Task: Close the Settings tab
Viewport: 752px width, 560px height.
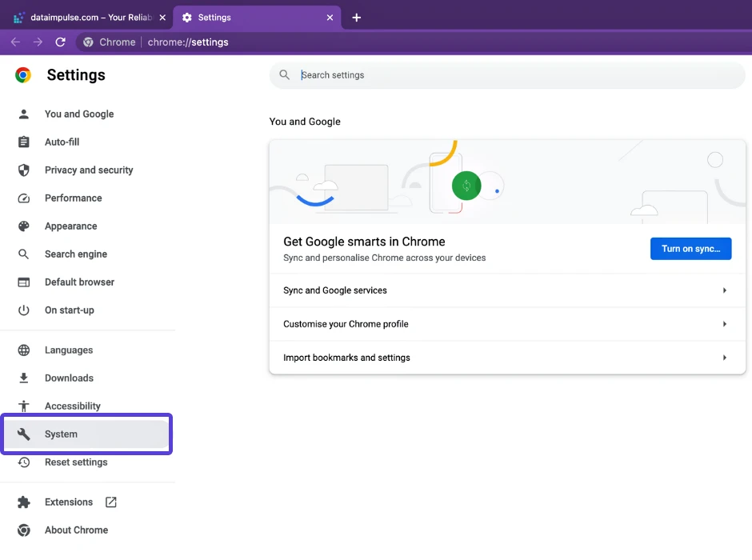Action: tap(330, 18)
